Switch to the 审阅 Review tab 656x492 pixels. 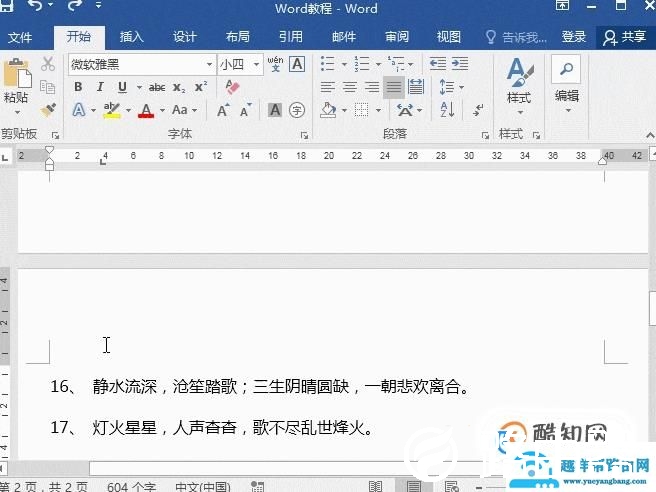[x=397, y=37]
